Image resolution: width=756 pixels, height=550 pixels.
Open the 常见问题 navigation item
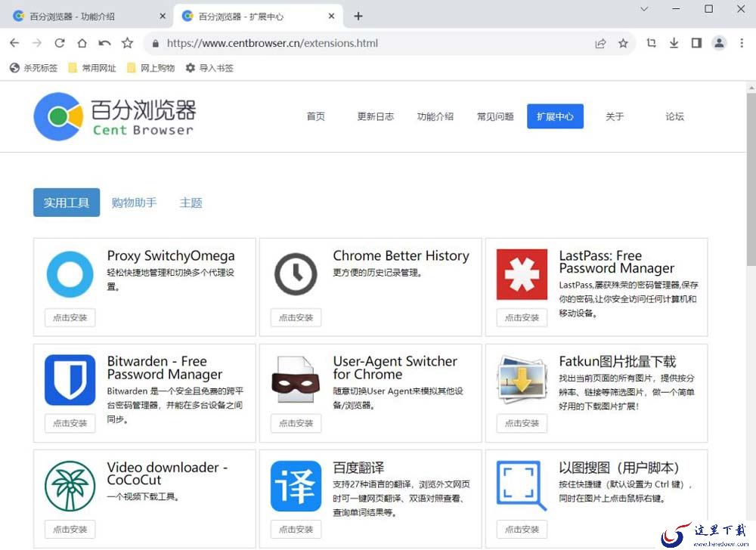[x=495, y=116]
